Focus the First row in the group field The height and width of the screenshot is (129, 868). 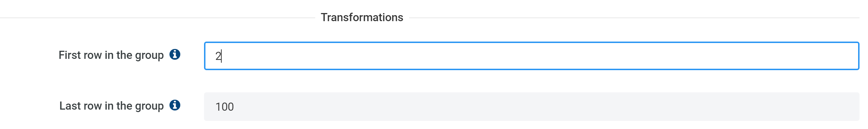tap(532, 56)
